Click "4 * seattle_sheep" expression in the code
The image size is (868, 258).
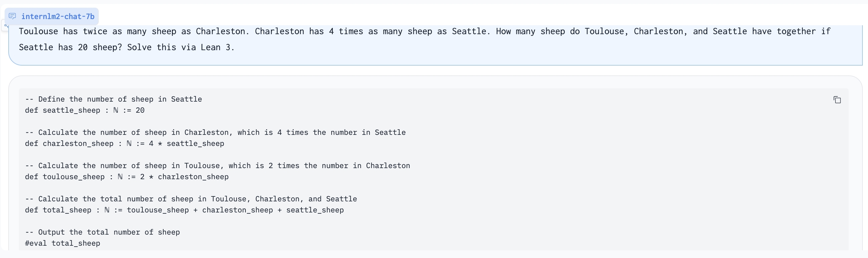coord(186,144)
